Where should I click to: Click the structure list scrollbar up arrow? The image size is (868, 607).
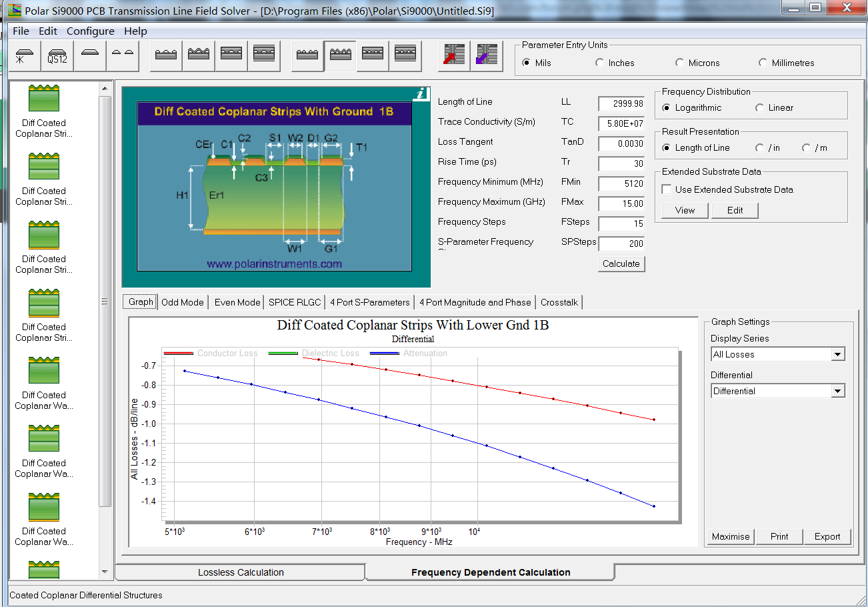pos(105,89)
